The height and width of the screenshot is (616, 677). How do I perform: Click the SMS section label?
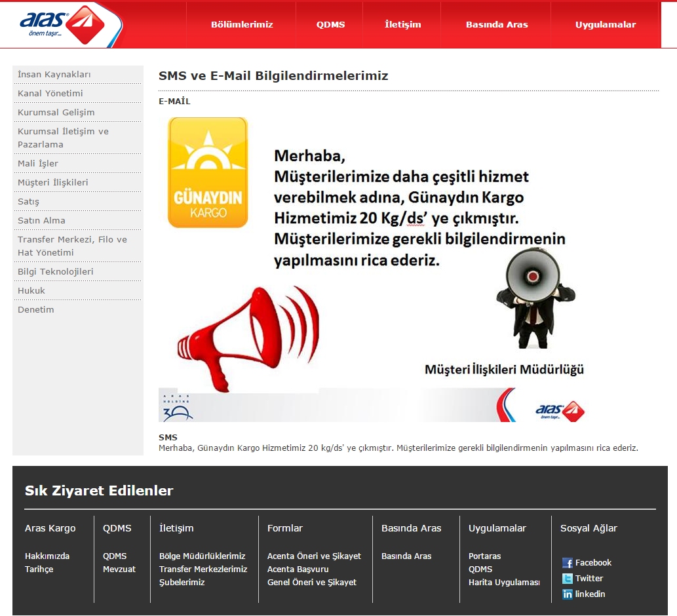click(168, 437)
